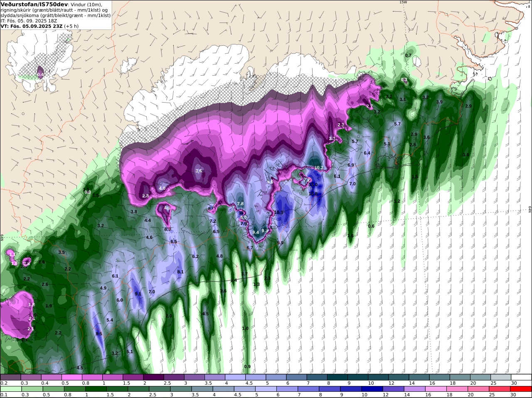Click the 0.7 value in the northeast
Screen dimensions: 532x398
coord(408,55)
